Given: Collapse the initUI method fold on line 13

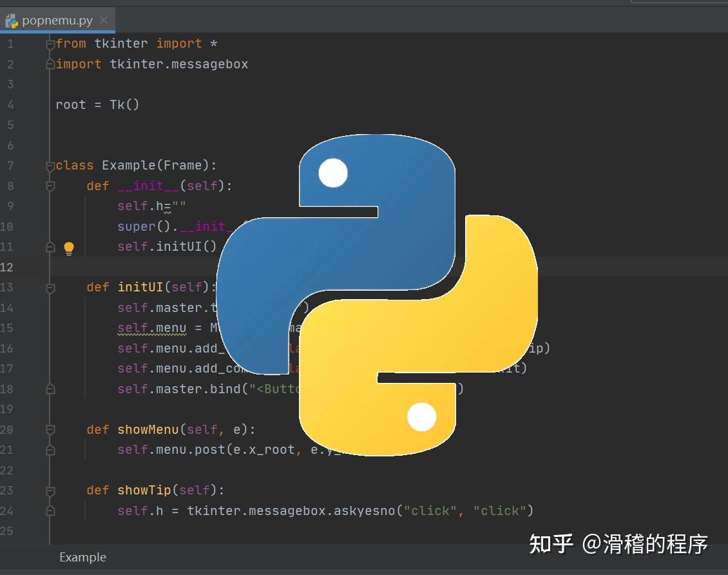Looking at the screenshot, I should (50, 288).
